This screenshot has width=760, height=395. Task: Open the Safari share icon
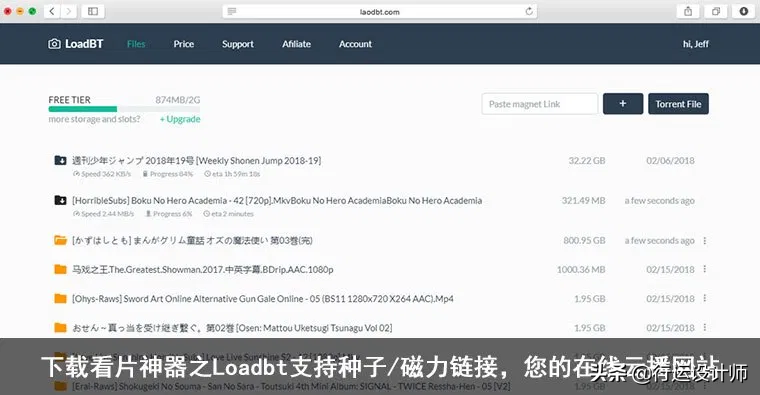click(x=688, y=11)
